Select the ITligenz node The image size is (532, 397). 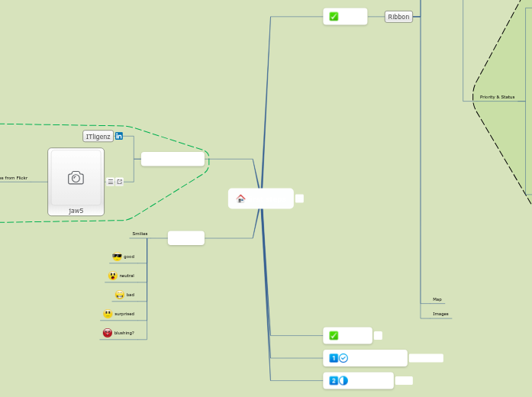(98, 137)
